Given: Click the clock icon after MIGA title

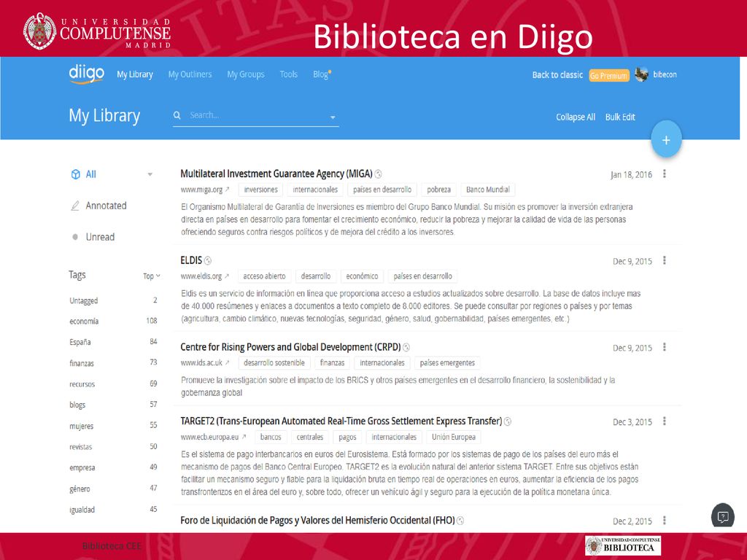Looking at the screenshot, I should click(379, 174).
